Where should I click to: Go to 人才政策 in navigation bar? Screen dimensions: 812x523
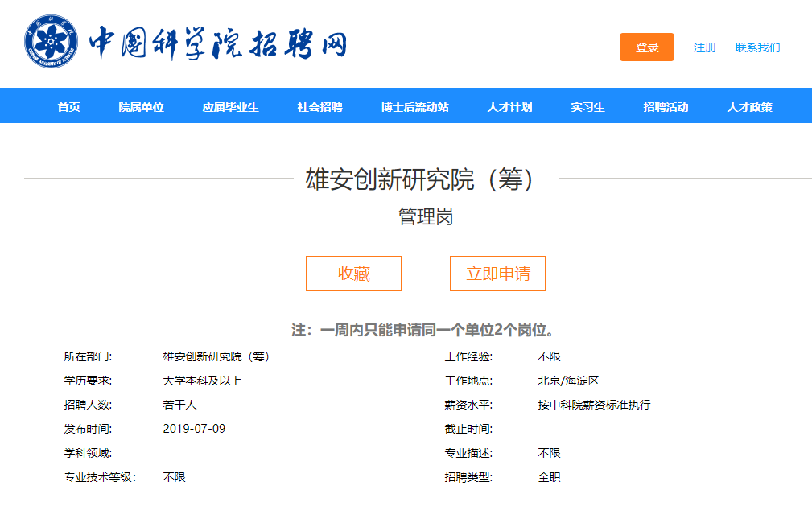tap(749, 107)
